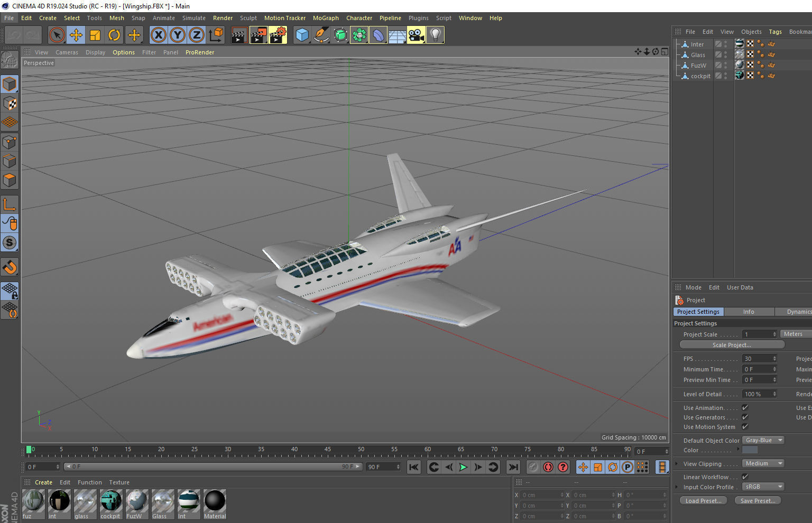Play animation forward
The height and width of the screenshot is (523, 812).
(463, 467)
